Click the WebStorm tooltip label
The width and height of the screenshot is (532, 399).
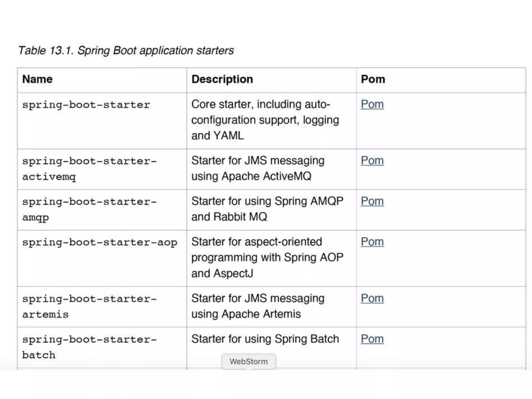(x=248, y=361)
